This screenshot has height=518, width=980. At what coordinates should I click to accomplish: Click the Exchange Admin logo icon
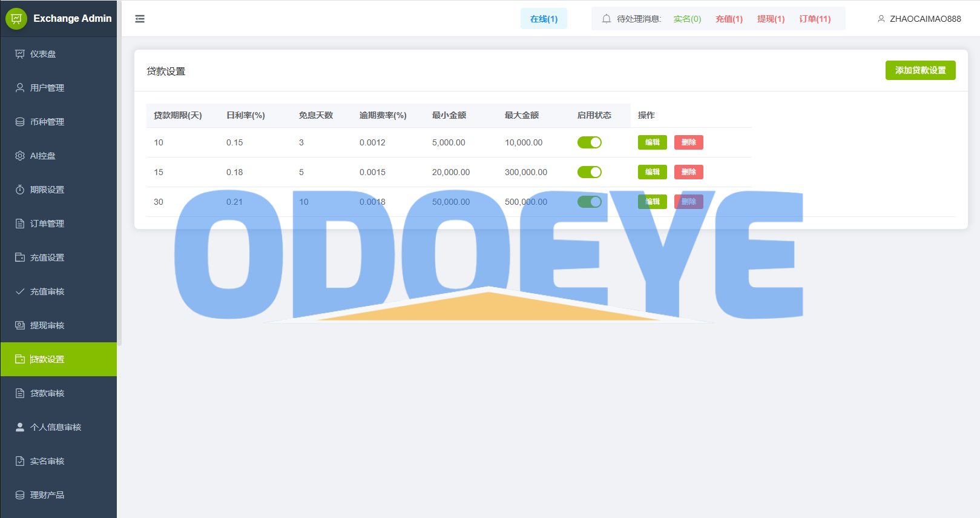pos(16,19)
